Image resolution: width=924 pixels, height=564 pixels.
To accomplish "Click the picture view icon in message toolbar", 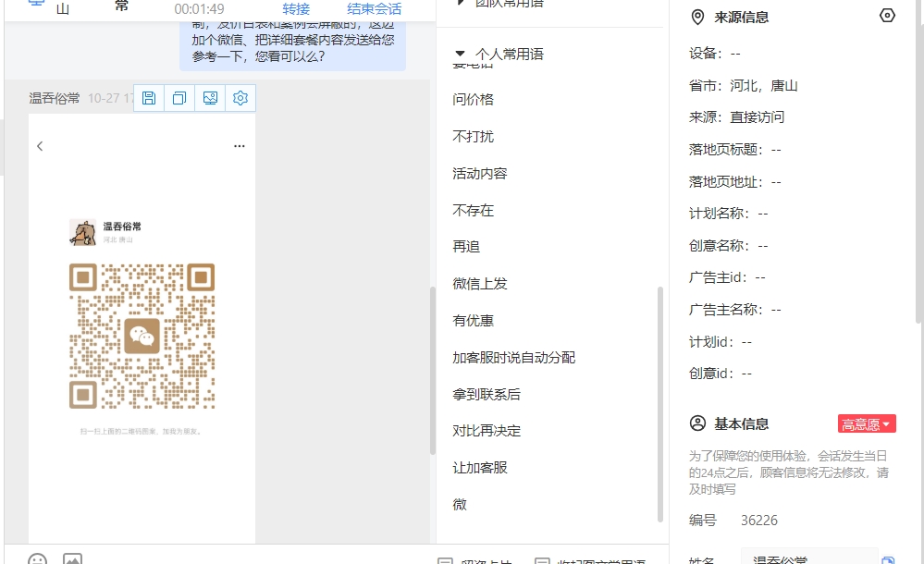I will coord(210,98).
